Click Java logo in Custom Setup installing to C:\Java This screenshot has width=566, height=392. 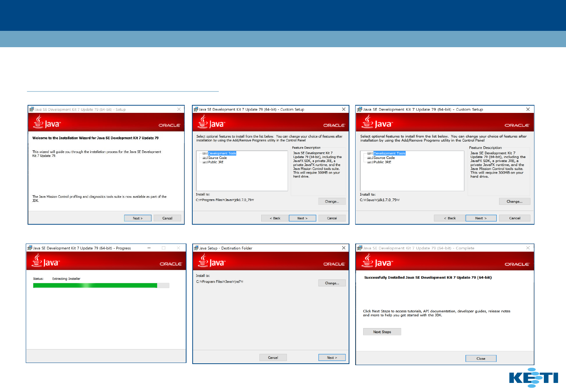tap(377, 122)
